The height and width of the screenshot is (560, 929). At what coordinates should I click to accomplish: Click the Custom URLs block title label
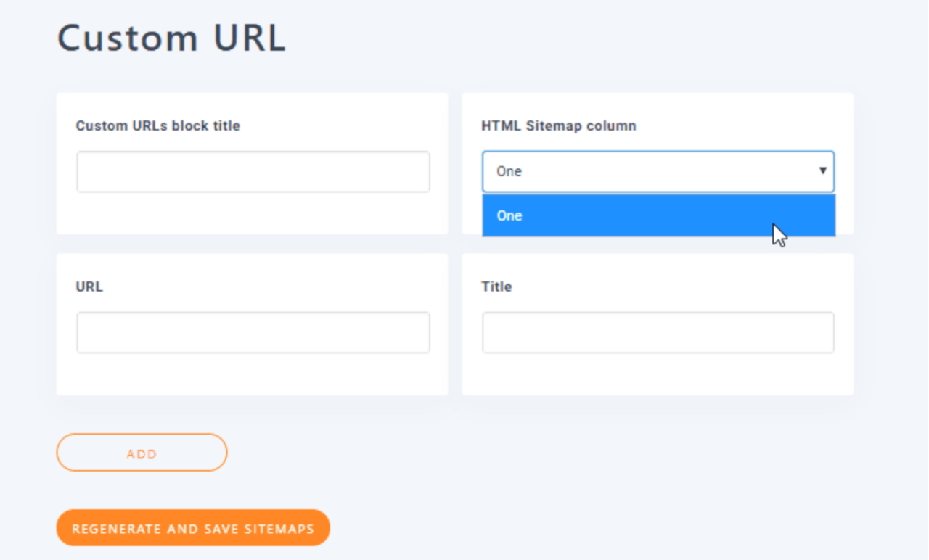157,126
